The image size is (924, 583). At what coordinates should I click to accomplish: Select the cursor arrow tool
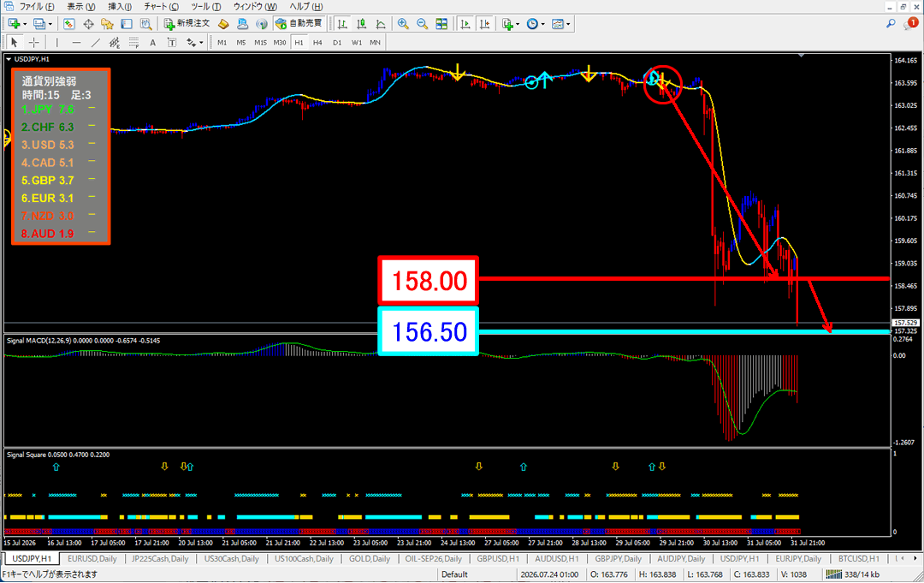pos(15,42)
